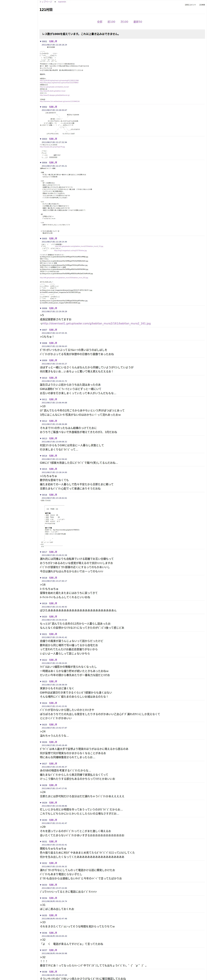The image size is (210, 980).
Task: Open the トップページ link
Action: 46,2
